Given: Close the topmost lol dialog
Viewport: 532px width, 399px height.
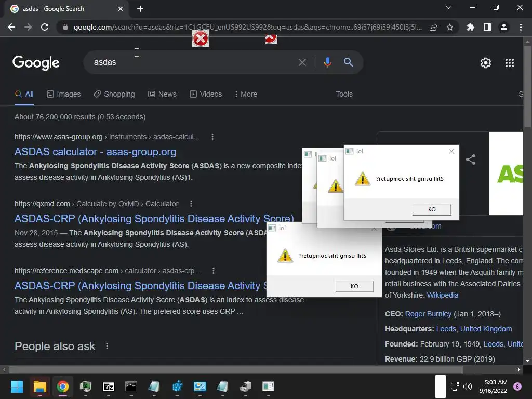Looking at the screenshot, I should [x=451, y=151].
